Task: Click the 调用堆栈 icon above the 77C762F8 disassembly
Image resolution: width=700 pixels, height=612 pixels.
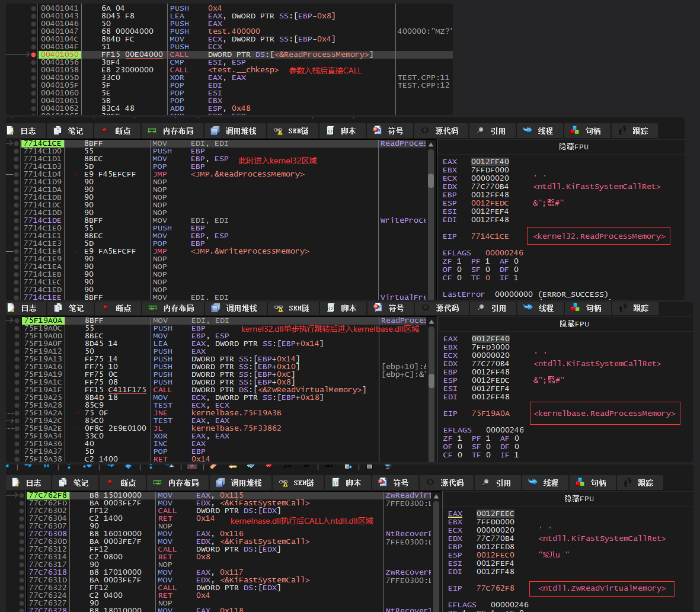Action: pos(220,483)
